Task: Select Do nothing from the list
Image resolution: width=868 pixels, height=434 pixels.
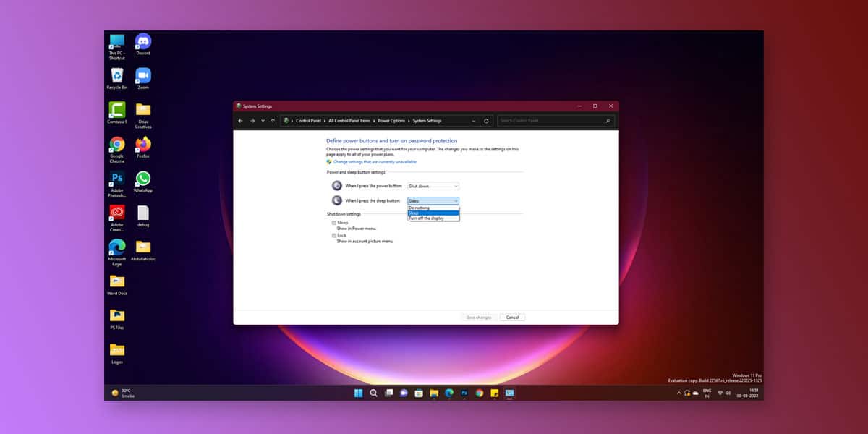Action: [433, 208]
